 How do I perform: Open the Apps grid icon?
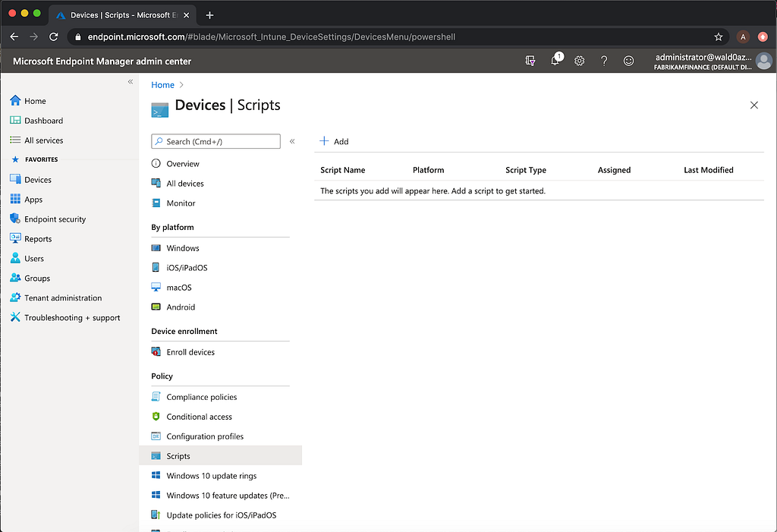[x=15, y=200]
